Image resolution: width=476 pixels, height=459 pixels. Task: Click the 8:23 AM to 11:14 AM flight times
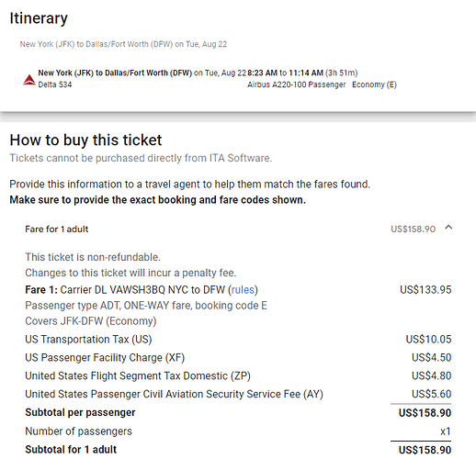pos(285,73)
